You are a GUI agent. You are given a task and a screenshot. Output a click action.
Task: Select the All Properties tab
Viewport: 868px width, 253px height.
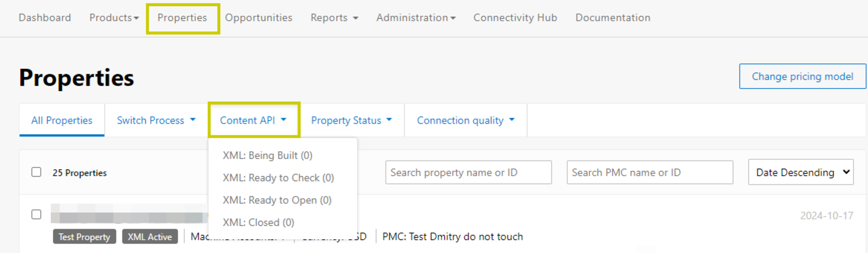pos(62,121)
